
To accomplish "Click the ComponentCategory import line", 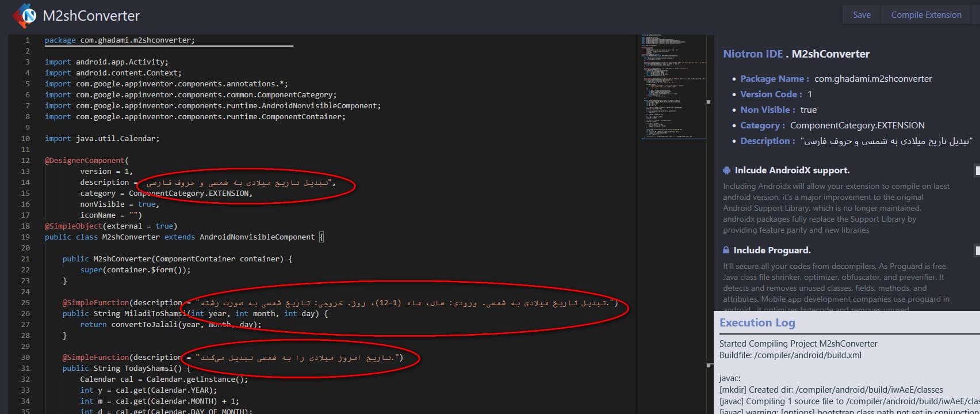I will (191, 94).
